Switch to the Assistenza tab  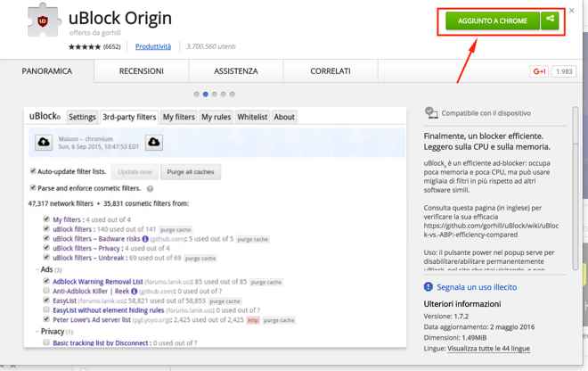click(236, 71)
